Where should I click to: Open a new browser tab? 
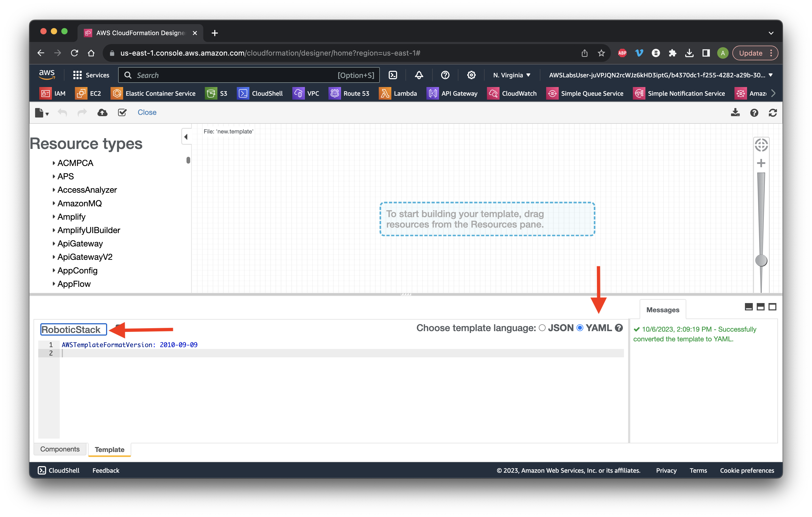[215, 33]
